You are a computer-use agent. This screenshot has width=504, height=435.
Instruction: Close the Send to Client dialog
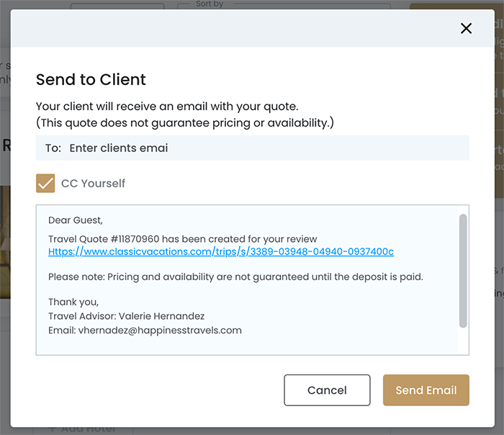(466, 29)
